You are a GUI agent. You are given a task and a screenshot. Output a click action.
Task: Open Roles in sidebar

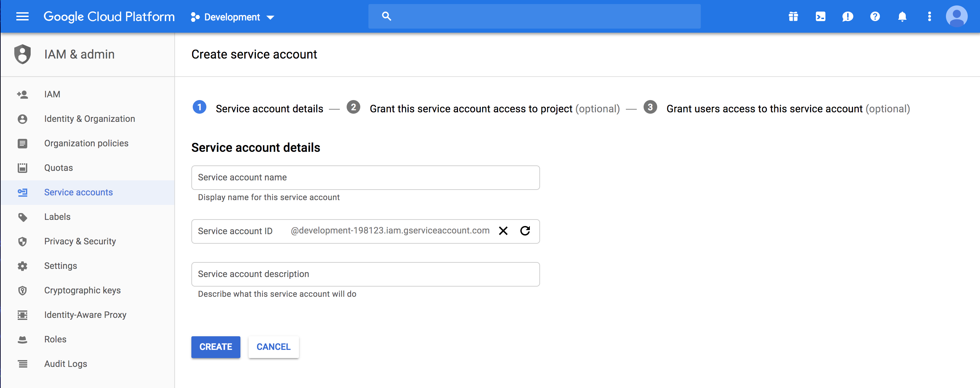click(55, 339)
